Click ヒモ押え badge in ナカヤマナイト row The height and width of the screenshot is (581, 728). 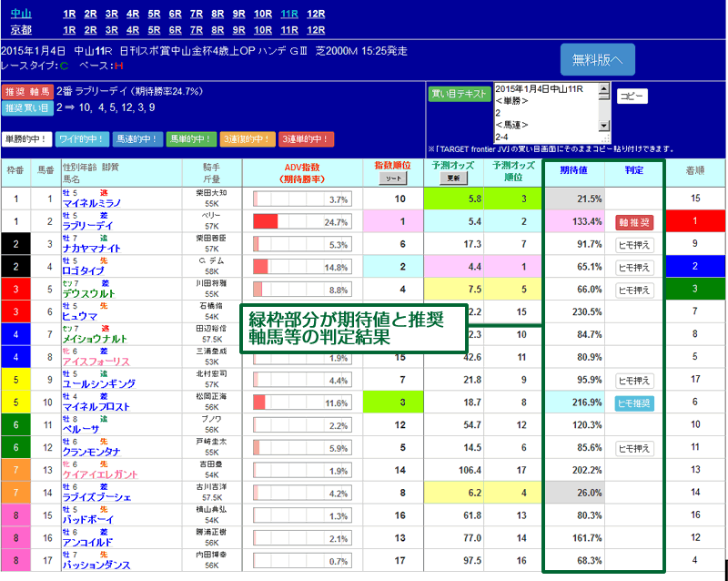[x=634, y=245]
